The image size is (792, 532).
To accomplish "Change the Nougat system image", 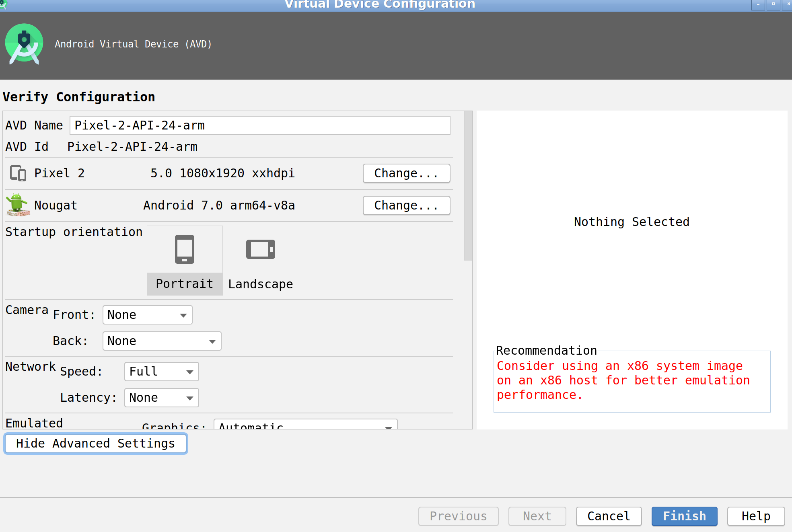I will (406, 205).
